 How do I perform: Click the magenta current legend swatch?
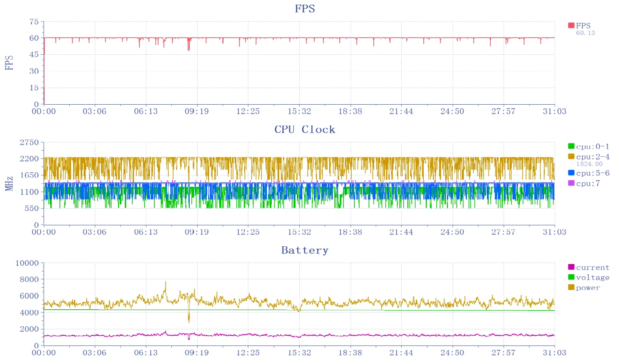[x=571, y=267]
